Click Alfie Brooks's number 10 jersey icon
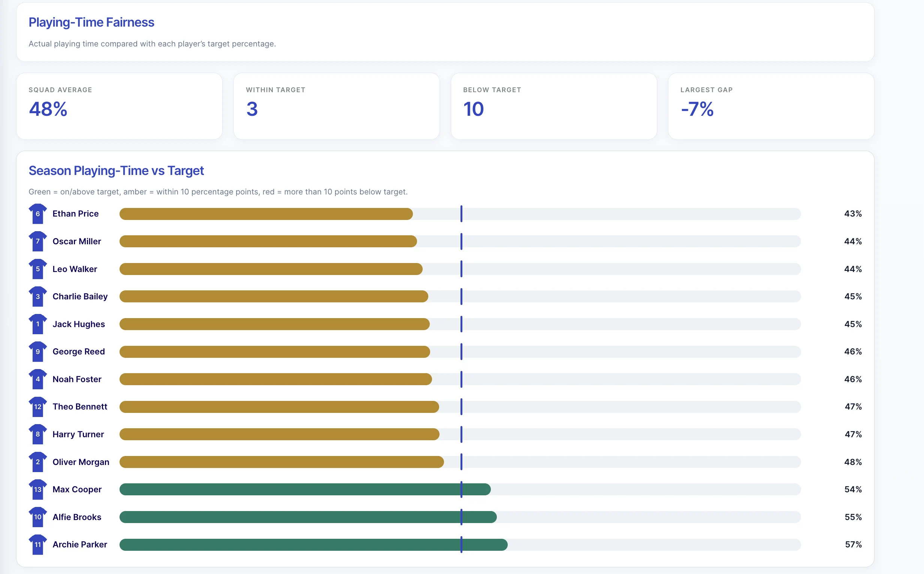 click(x=37, y=517)
